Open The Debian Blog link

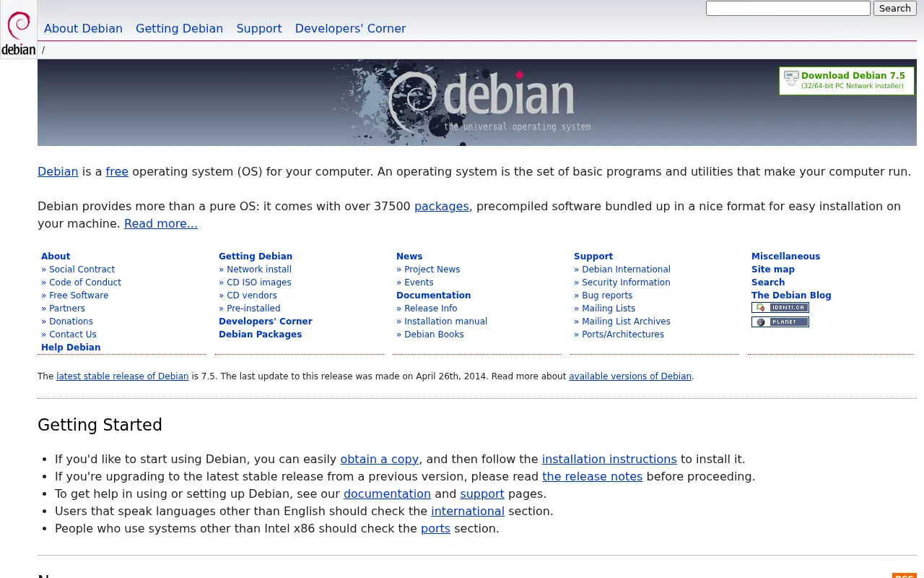point(791,296)
